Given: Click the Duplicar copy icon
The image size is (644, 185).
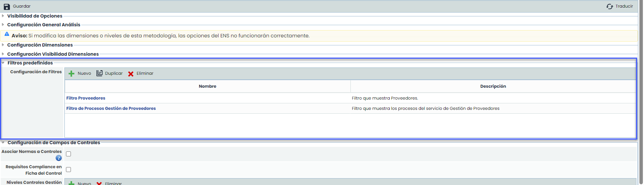Looking at the screenshot, I should point(100,73).
